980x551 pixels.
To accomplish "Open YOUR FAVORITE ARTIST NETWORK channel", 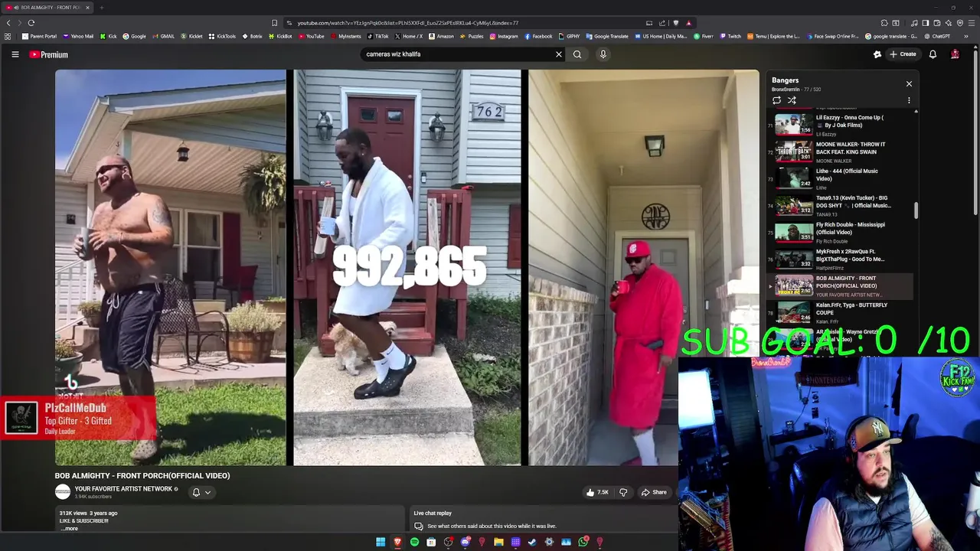I will click(123, 489).
